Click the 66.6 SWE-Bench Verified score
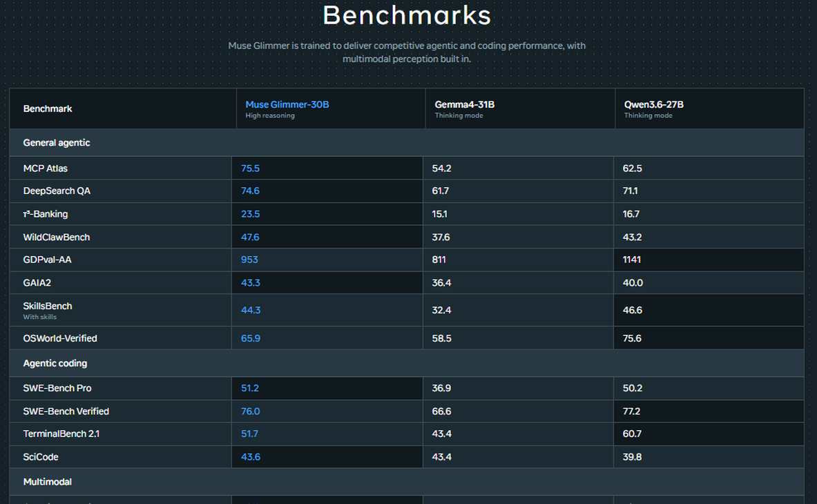The height and width of the screenshot is (504, 817). point(441,411)
